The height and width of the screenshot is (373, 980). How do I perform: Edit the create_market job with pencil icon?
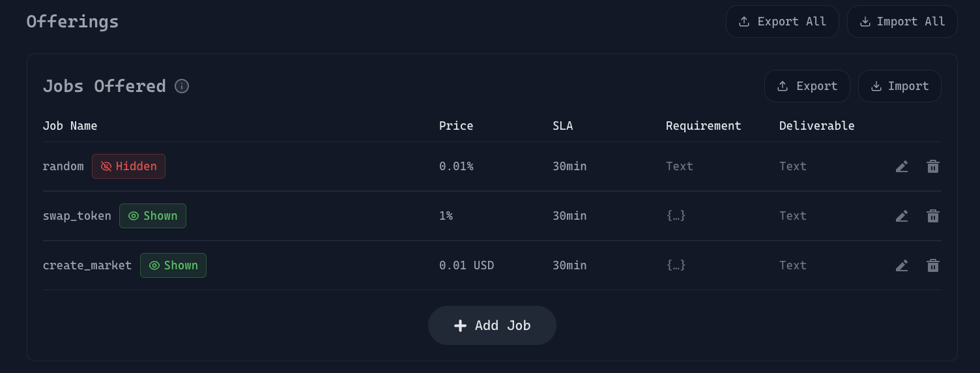tap(902, 265)
